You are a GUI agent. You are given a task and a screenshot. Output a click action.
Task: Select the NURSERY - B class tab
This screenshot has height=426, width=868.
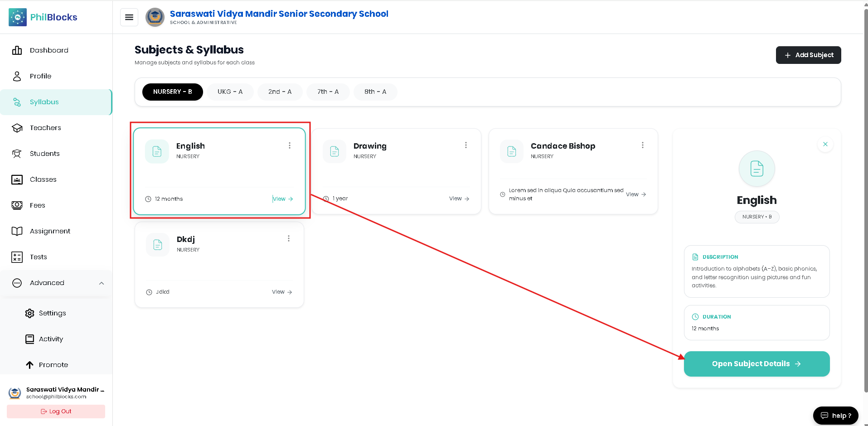coord(173,92)
